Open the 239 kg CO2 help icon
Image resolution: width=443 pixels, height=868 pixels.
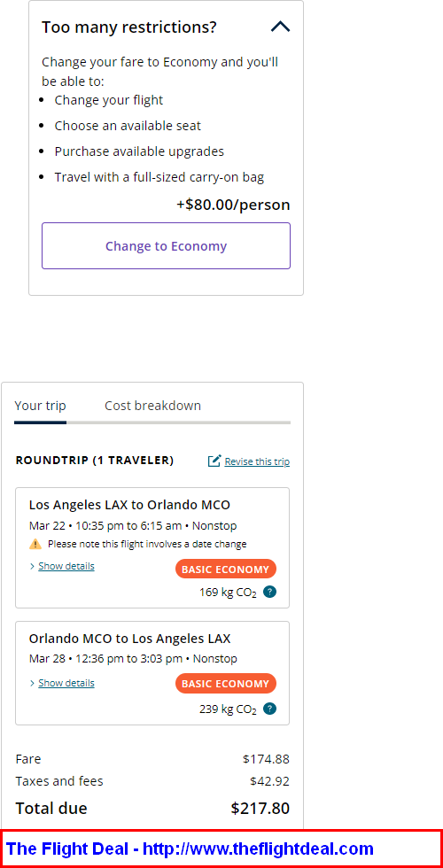tap(269, 709)
